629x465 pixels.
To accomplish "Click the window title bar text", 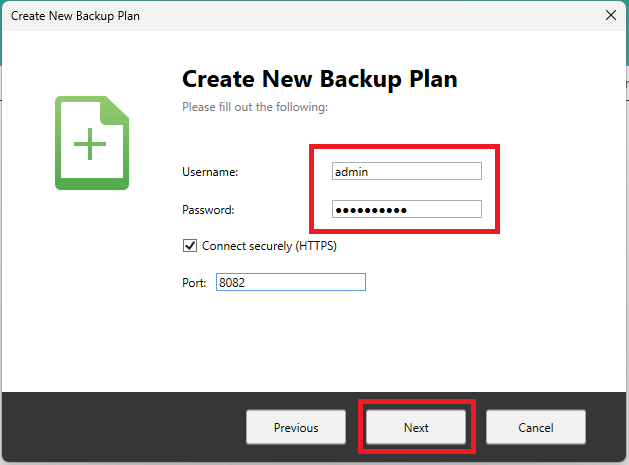I will [75, 15].
